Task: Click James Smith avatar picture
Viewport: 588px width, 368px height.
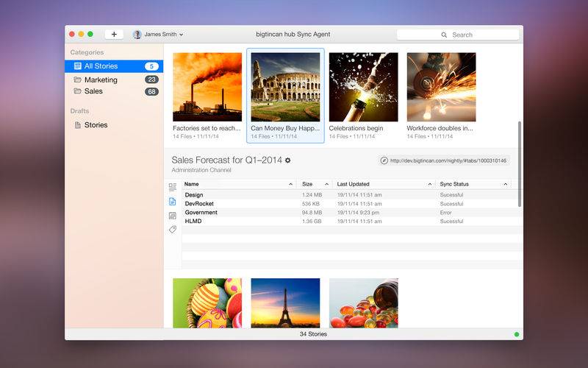Action: (x=137, y=34)
